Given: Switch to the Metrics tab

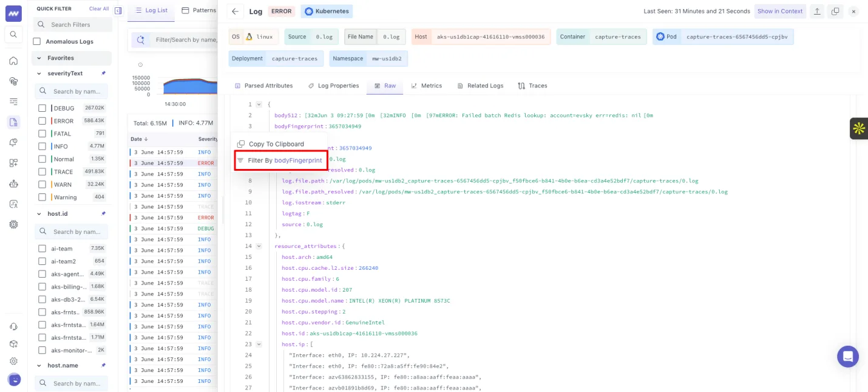Looking at the screenshot, I should 427,86.
